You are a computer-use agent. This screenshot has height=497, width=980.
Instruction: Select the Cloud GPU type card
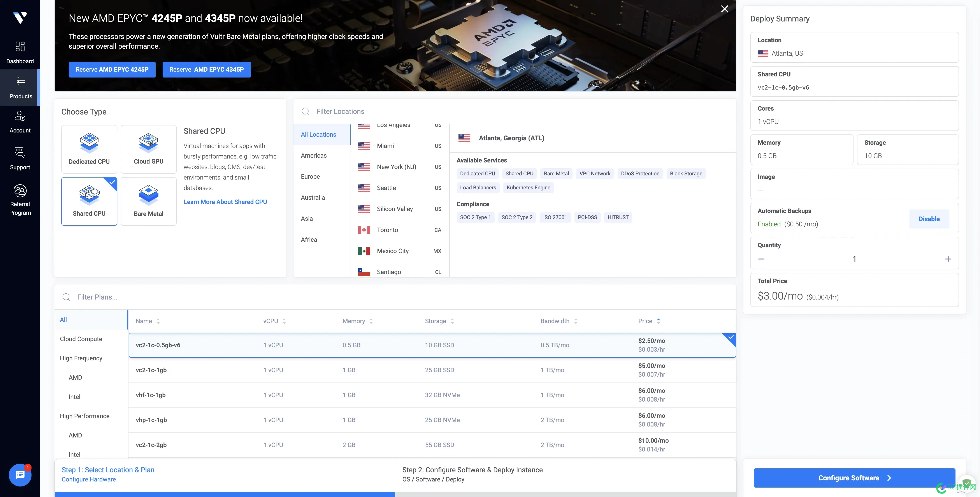[x=148, y=149]
